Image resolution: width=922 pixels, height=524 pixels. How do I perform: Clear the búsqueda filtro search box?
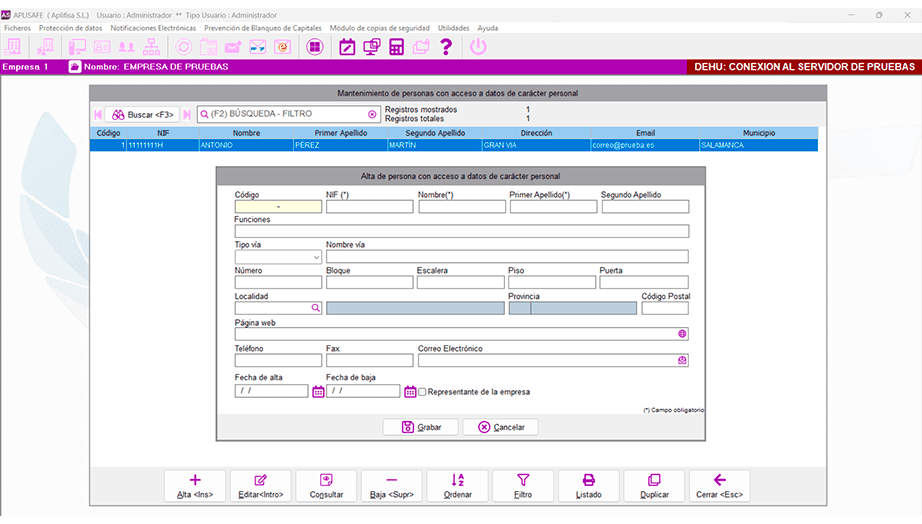(x=372, y=114)
